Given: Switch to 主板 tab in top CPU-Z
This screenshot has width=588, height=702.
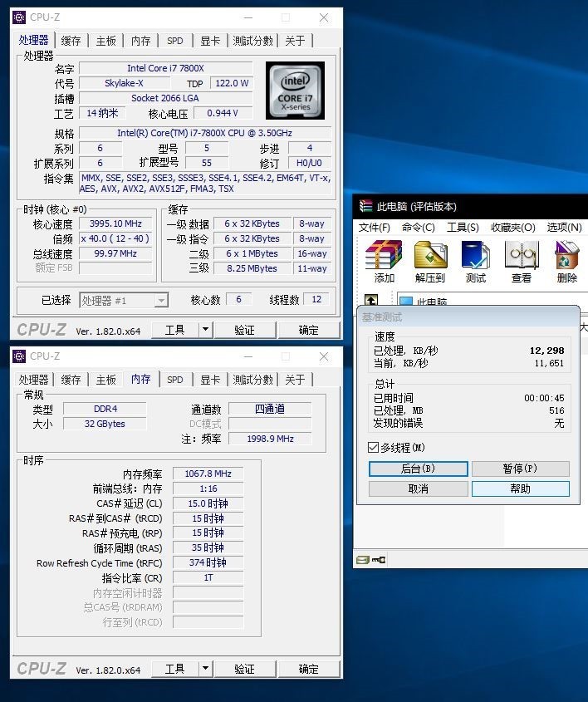Looking at the screenshot, I should click(105, 41).
